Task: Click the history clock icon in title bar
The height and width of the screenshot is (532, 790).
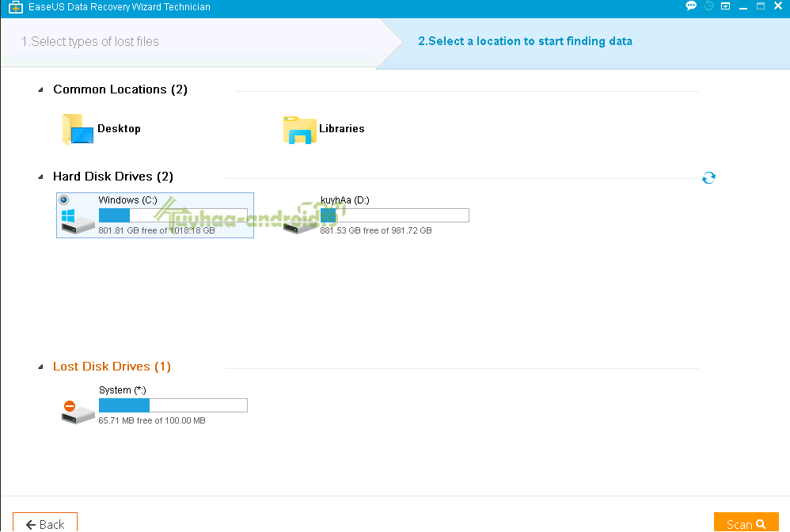Action: click(x=709, y=6)
